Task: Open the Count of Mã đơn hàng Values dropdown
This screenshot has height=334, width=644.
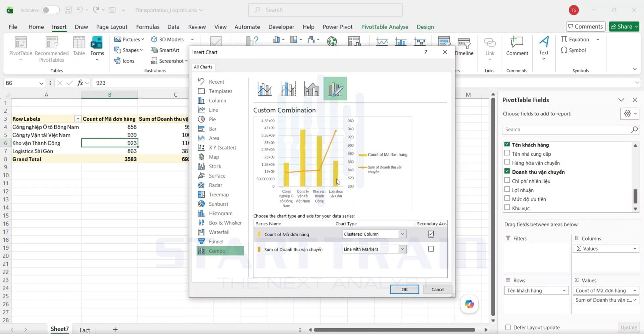Action: (x=635, y=290)
